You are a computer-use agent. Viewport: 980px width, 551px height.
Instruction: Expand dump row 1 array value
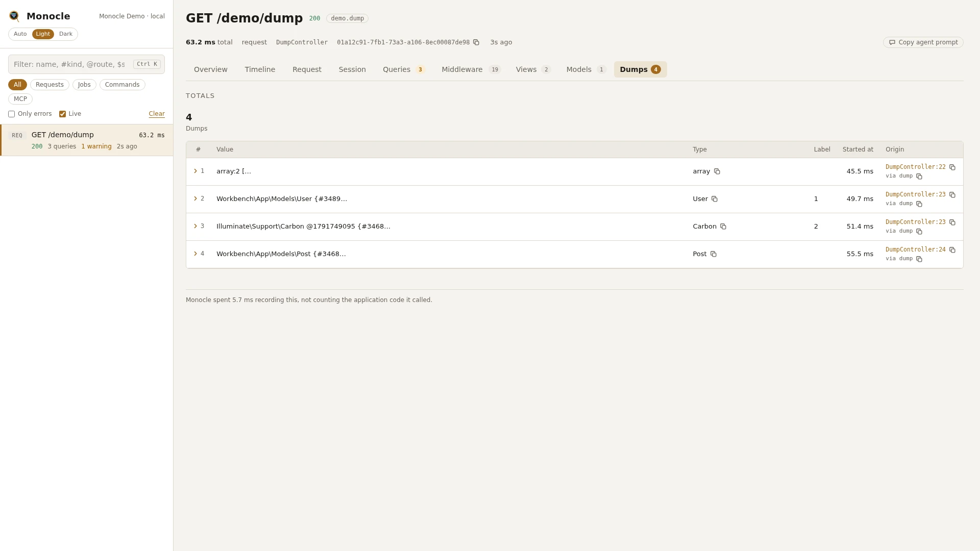(195, 171)
